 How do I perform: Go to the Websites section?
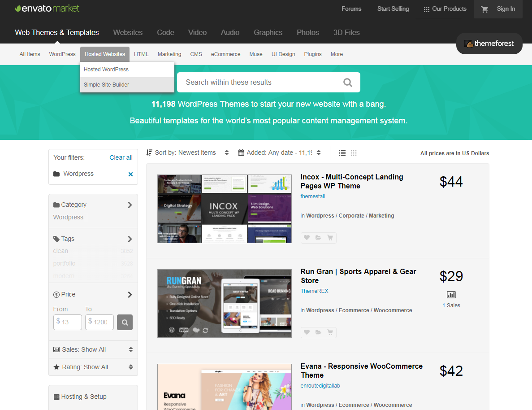click(x=128, y=33)
